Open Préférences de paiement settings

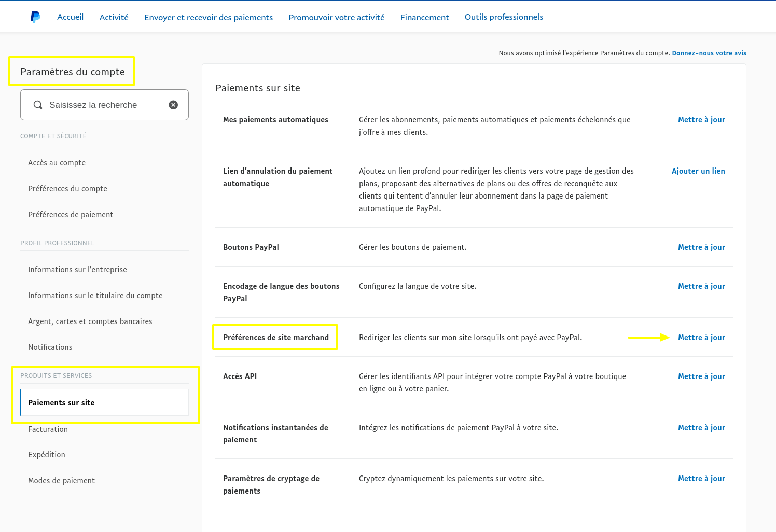pos(71,214)
